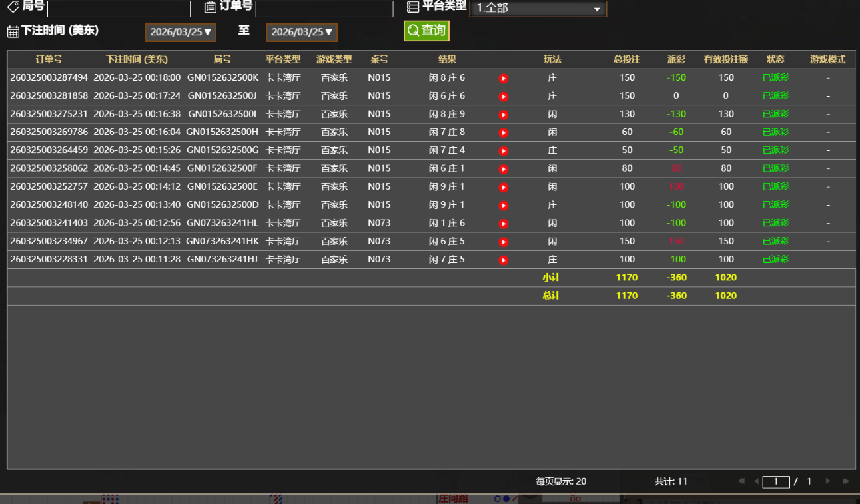Screen dimensions: 860x504
Task: Click the 订单号 text input field
Action: click(324, 9)
